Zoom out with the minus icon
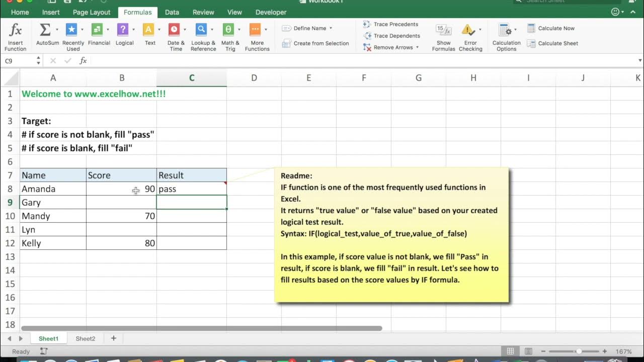This screenshot has width=644, height=362. pos(542,351)
